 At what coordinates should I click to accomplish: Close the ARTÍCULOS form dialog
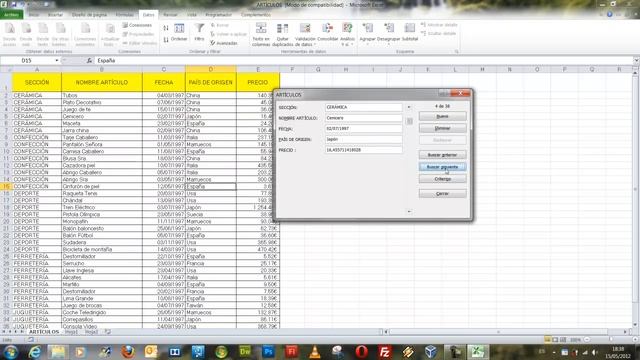[x=460, y=93]
